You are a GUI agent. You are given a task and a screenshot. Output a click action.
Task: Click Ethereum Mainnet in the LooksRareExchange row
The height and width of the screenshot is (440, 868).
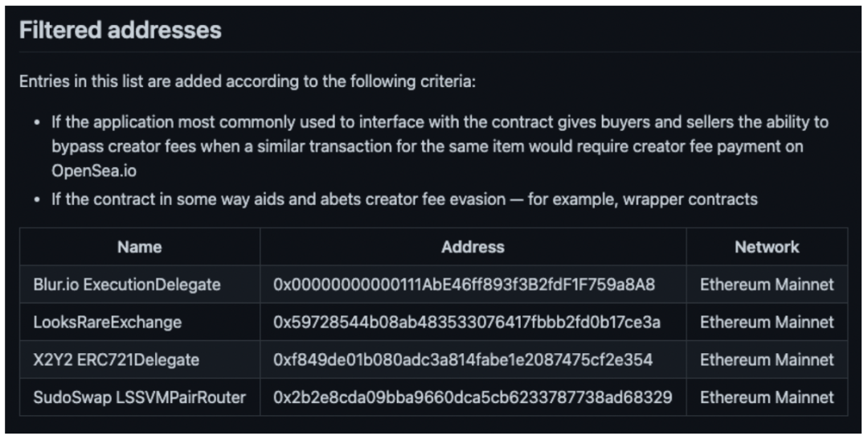click(767, 322)
